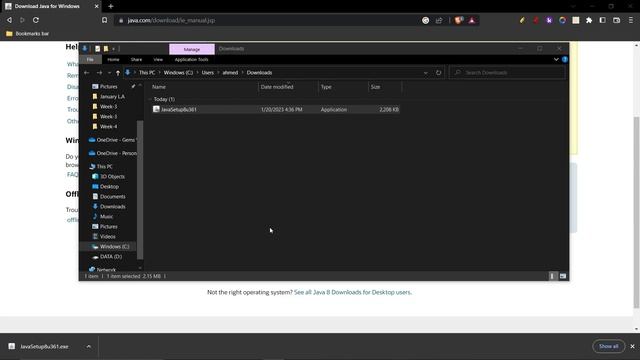Viewport: 640px width, 360px height.
Task: Reload the Java download page
Action: [x=36, y=20]
